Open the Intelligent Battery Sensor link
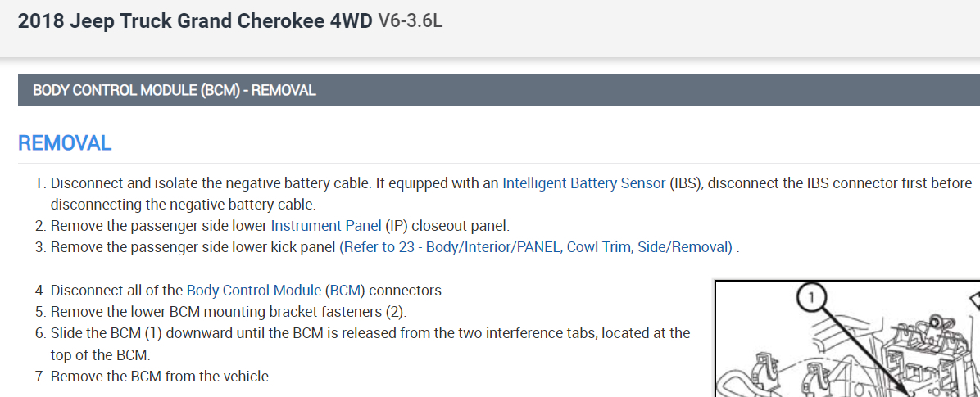 (583, 183)
